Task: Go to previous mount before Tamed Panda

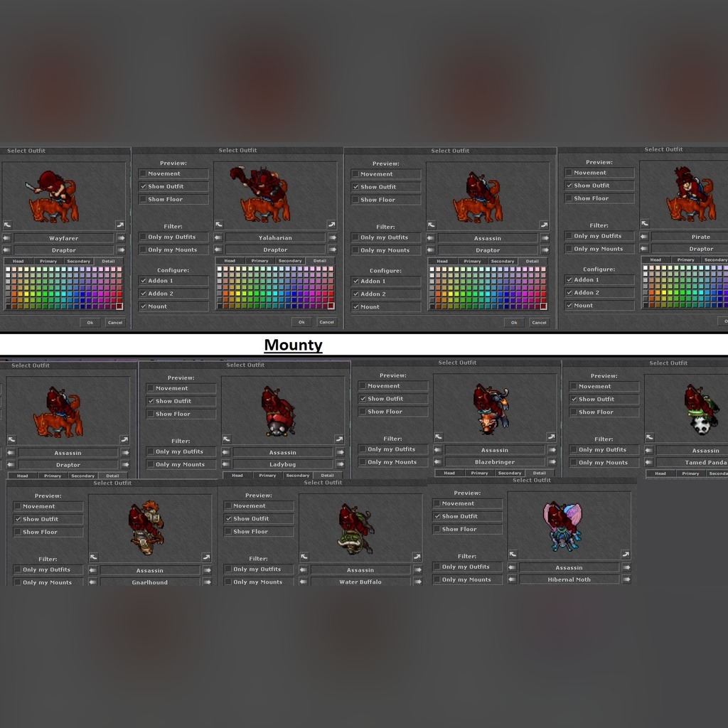Action: click(649, 462)
